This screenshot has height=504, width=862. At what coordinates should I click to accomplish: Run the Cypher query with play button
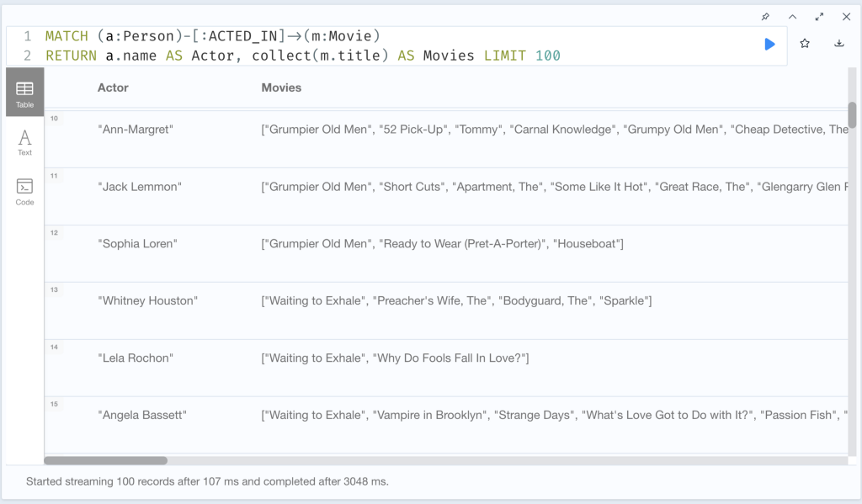point(769,44)
